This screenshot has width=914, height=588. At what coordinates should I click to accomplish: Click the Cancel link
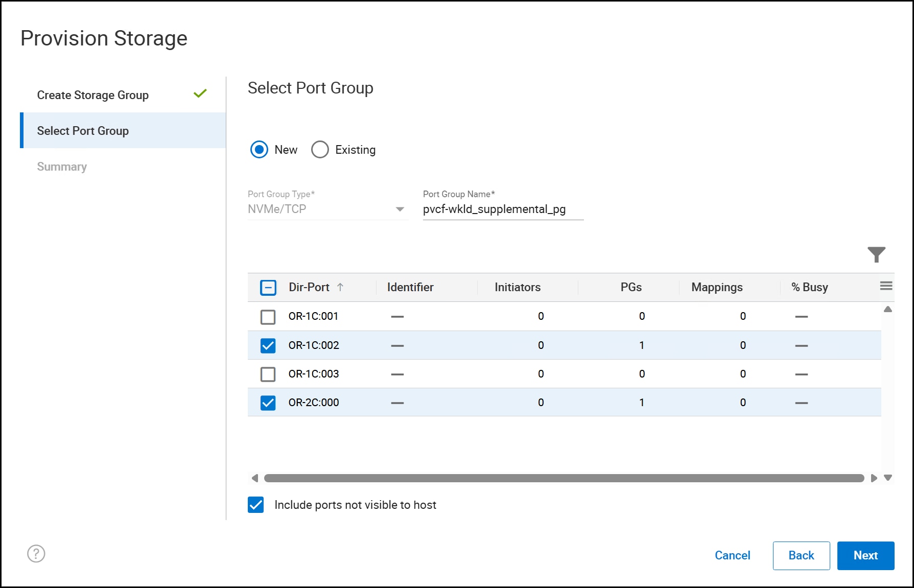(x=732, y=555)
